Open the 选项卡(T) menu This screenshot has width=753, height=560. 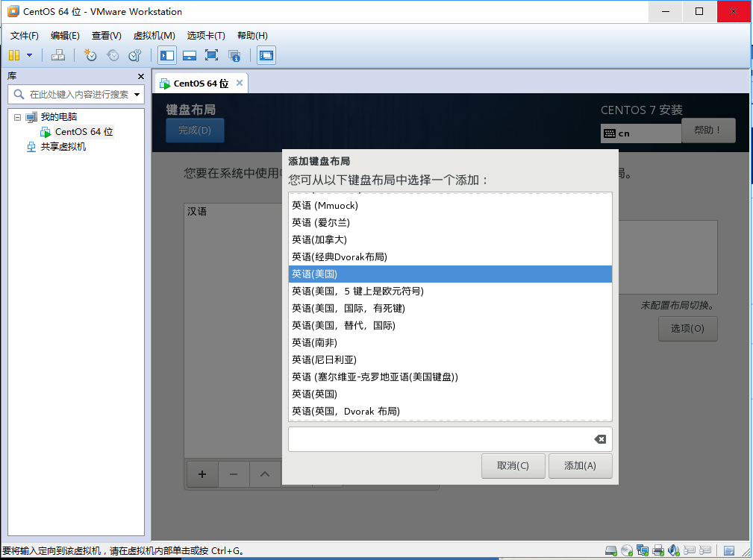click(205, 36)
